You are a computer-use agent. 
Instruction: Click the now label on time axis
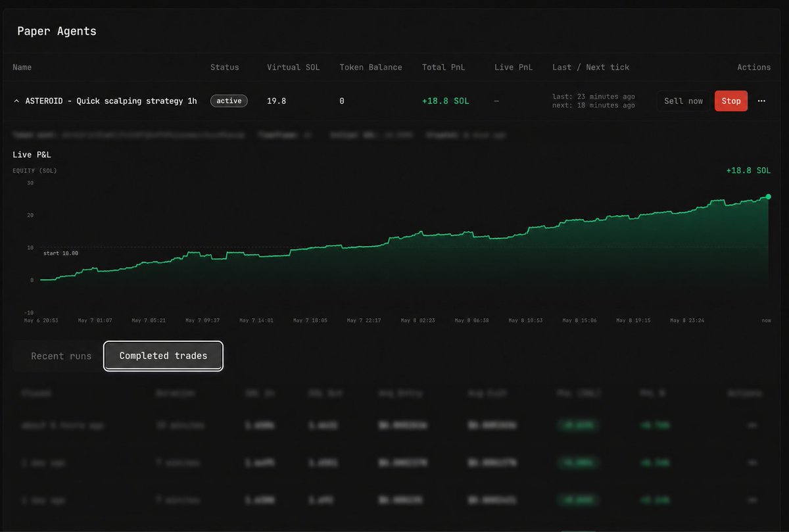click(766, 320)
